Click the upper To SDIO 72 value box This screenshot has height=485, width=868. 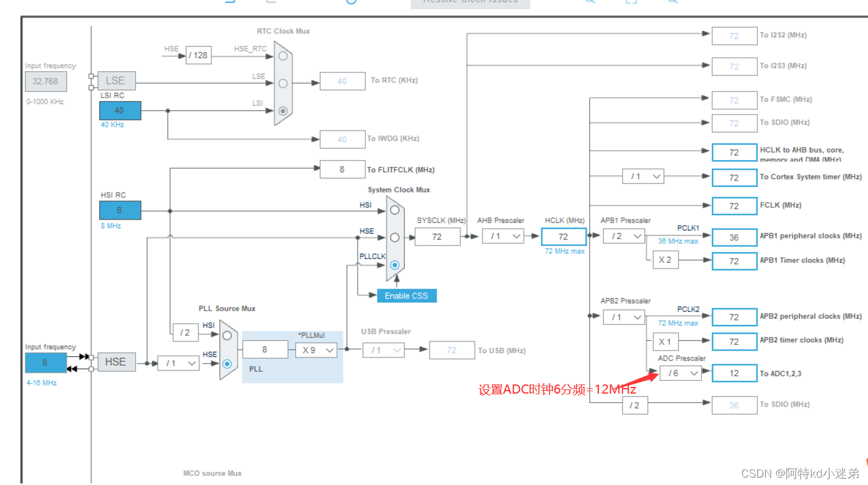tap(734, 123)
